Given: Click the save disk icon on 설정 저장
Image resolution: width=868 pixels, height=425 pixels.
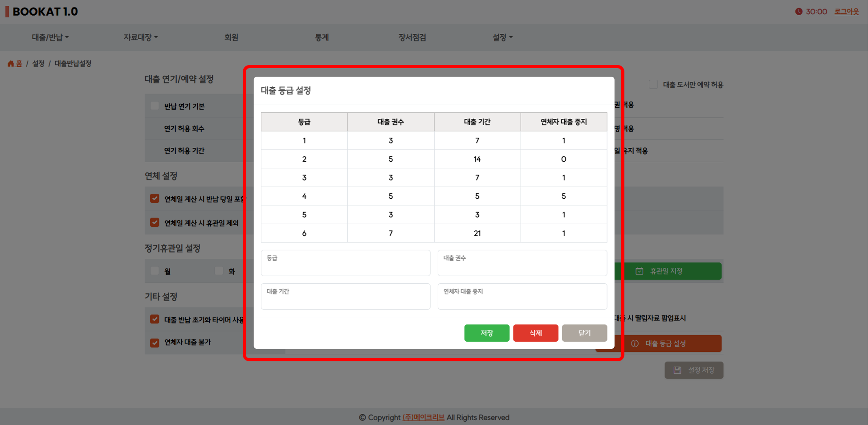Looking at the screenshot, I should point(677,370).
